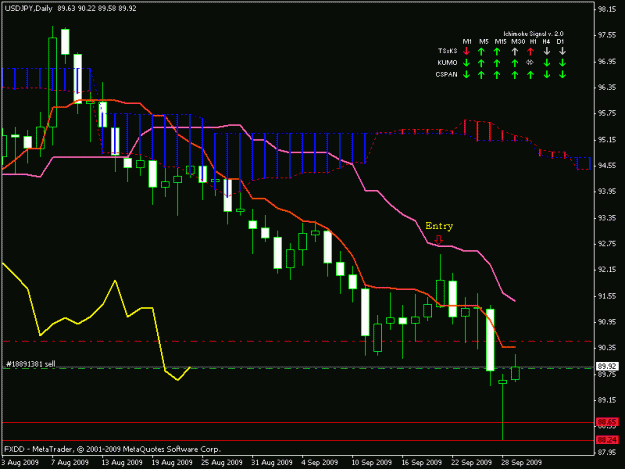
Task: Click the 25 Aug 2009 date label
Action: [222, 462]
